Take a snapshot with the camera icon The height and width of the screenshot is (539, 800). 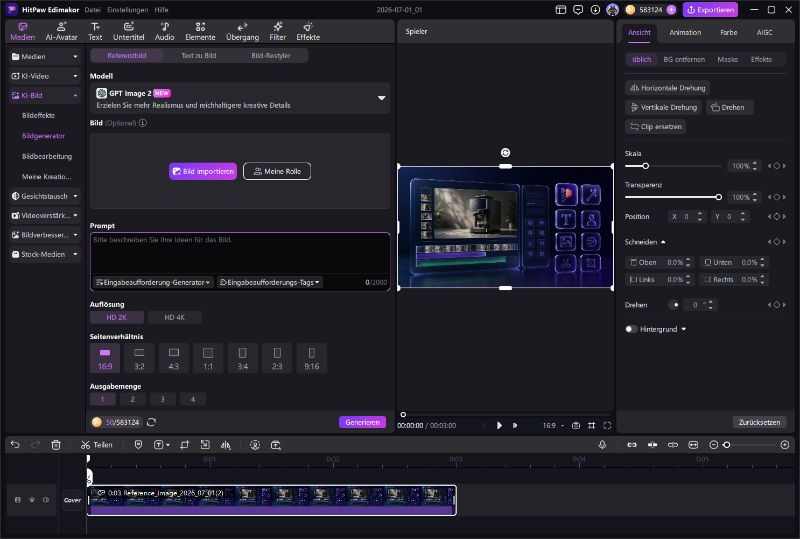point(576,425)
